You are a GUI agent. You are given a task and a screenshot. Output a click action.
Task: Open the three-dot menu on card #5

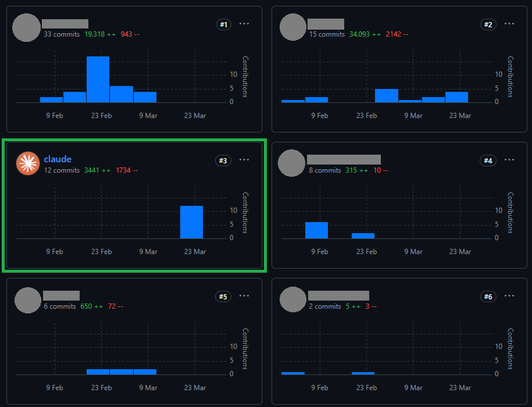point(244,296)
